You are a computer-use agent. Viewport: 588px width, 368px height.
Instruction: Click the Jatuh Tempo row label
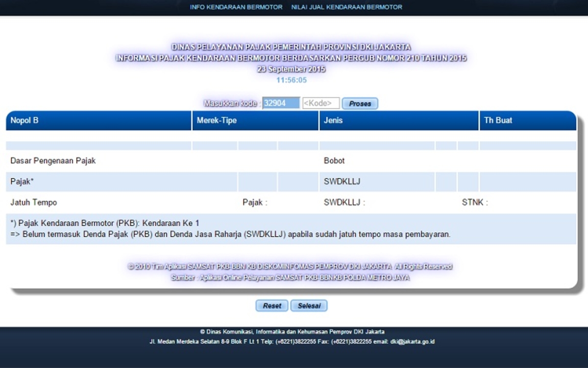coord(34,202)
